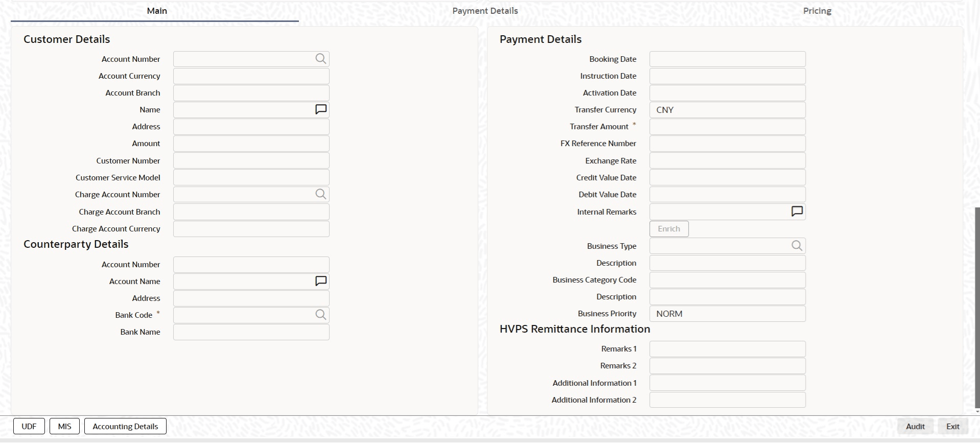Click the Transfer Currency field showing CNY
Image resolution: width=980 pixels, height=444 pixels.
click(x=727, y=110)
